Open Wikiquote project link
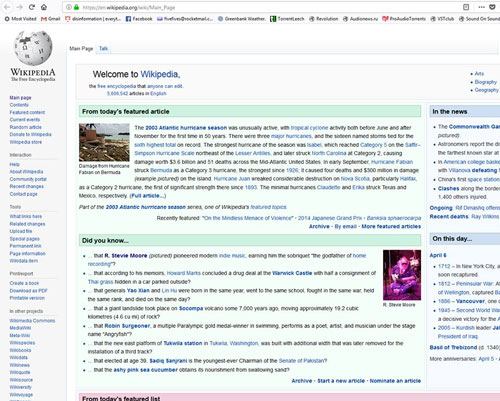500x401 pixels. 20,372
